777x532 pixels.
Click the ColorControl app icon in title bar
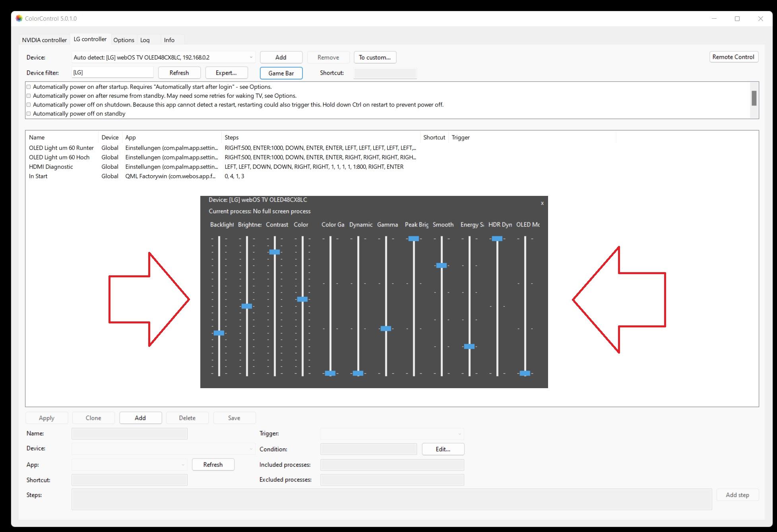coord(19,19)
